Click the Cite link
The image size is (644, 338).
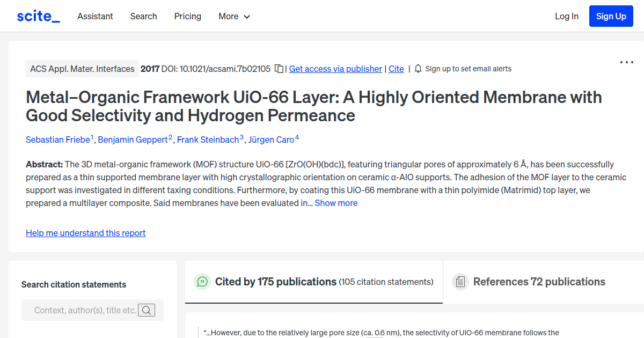click(x=396, y=69)
